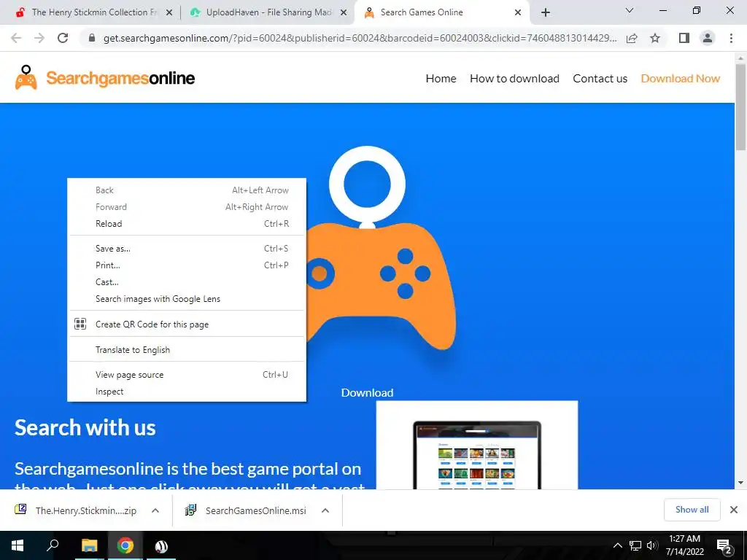Open the Windows Start menu

(18, 545)
